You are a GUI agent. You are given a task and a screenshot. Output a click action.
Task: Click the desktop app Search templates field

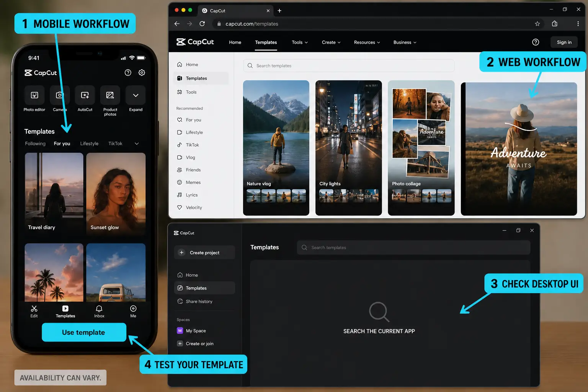coord(413,248)
